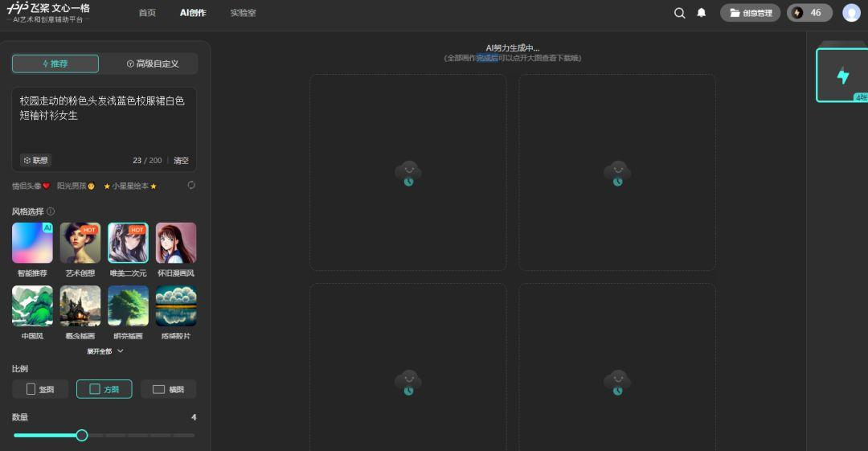This screenshot has width=868, height=451.
Task: Go to the 实验室 navigation tab
Action: (243, 13)
